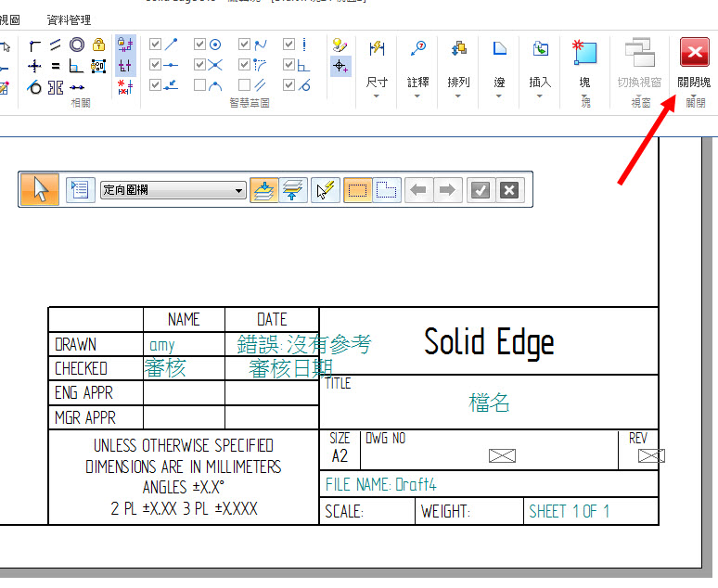The image size is (718, 588).
Task: Click the concentric circles relationship icon
Action: 77,45
